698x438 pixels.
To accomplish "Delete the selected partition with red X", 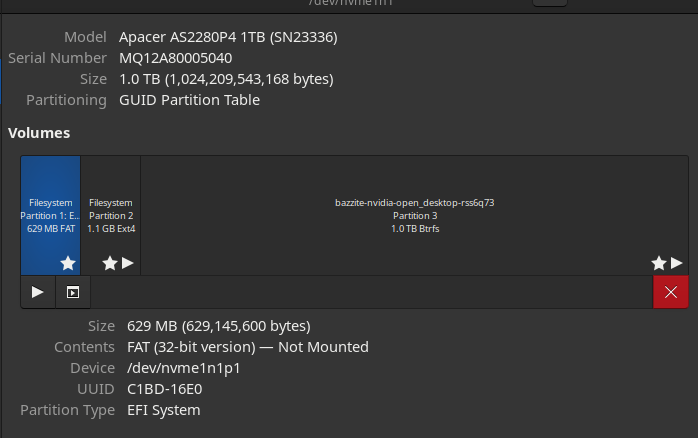I will tap(670, 292).
